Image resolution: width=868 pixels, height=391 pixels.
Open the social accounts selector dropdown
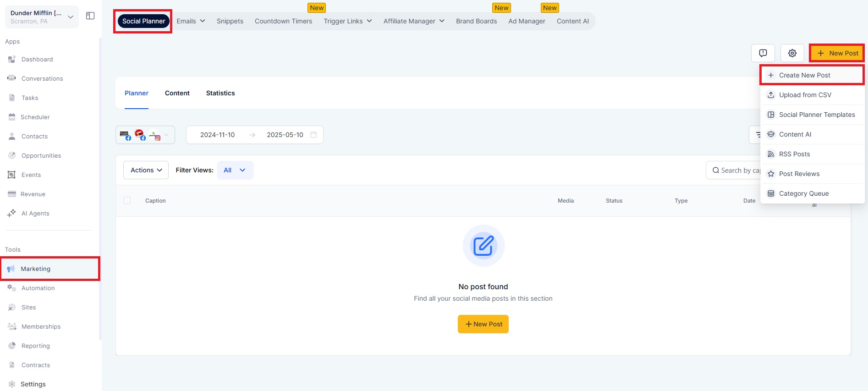point(145,135)
